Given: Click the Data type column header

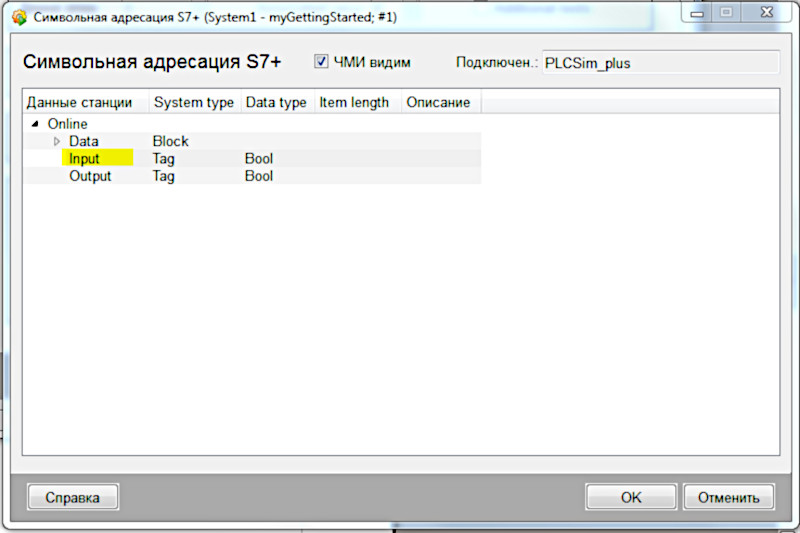Looking at the screenshot, I should pyautogui.click(x=277, y=102).
